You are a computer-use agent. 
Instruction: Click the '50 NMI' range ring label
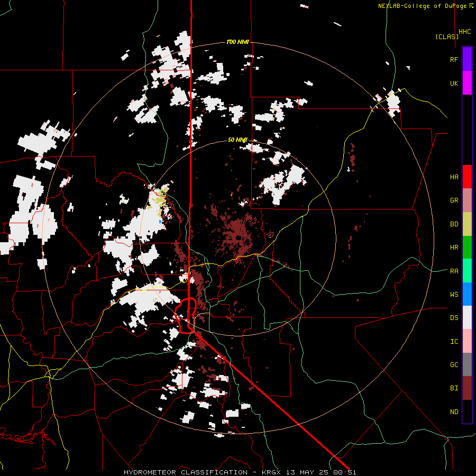[237, 140]
